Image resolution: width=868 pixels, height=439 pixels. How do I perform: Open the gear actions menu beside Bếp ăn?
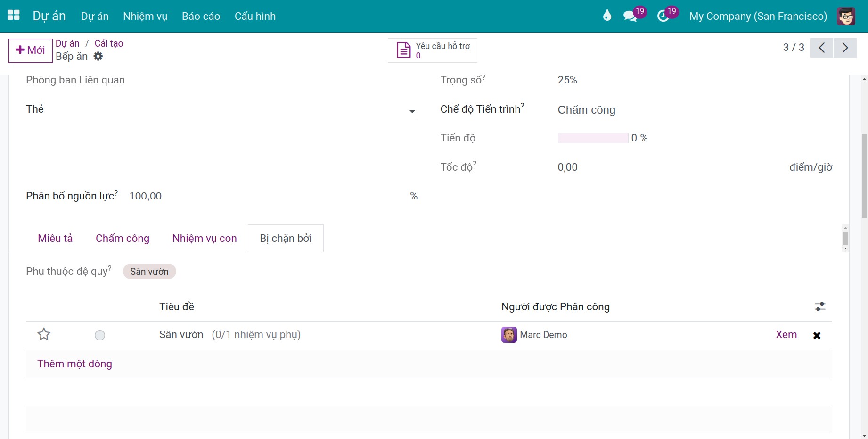click(98, 56)
